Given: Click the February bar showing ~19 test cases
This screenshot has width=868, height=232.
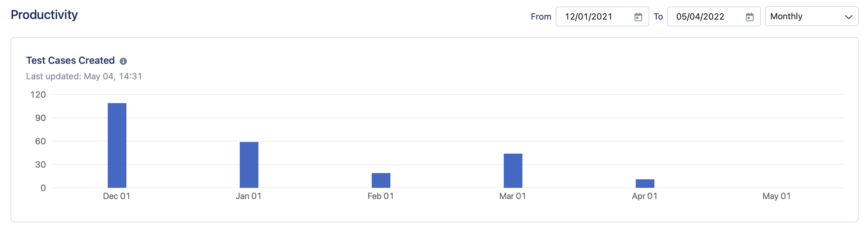Looking at the screenshot, I should point(381,181).
